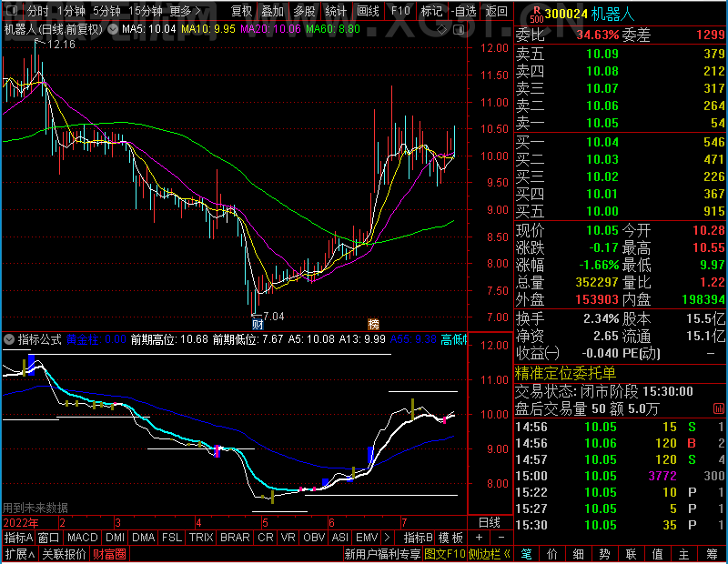Click the panel layout icon at top-left of toolbar
The width and height of the screenshot is (728, 564).
tap(12, 10)
